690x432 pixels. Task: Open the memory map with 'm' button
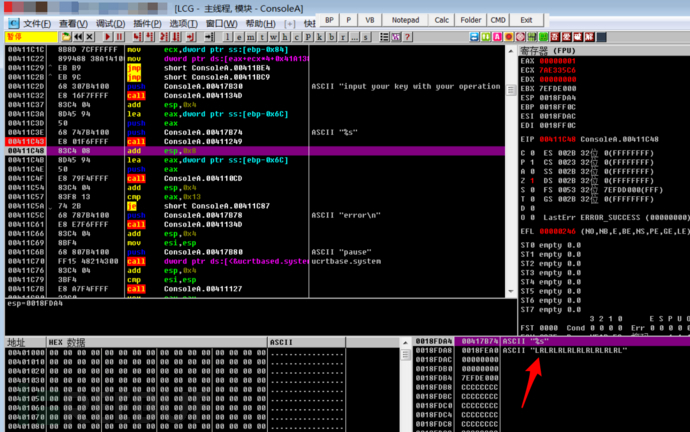[x=250, y=36]
